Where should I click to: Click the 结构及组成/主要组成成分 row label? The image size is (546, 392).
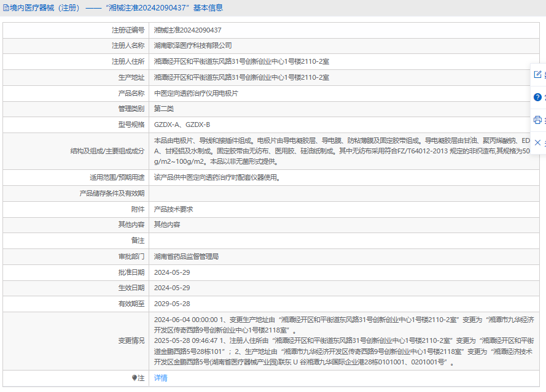tap(107, 151)
